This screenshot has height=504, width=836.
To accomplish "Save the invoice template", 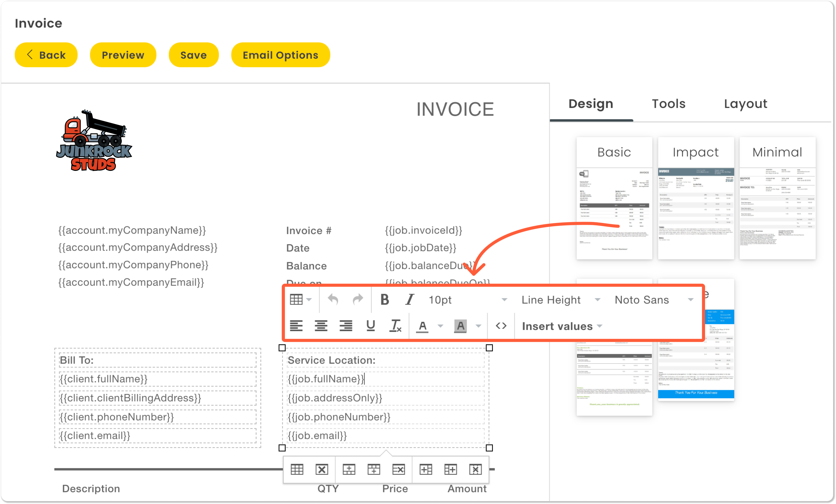I will click(193, 55).
